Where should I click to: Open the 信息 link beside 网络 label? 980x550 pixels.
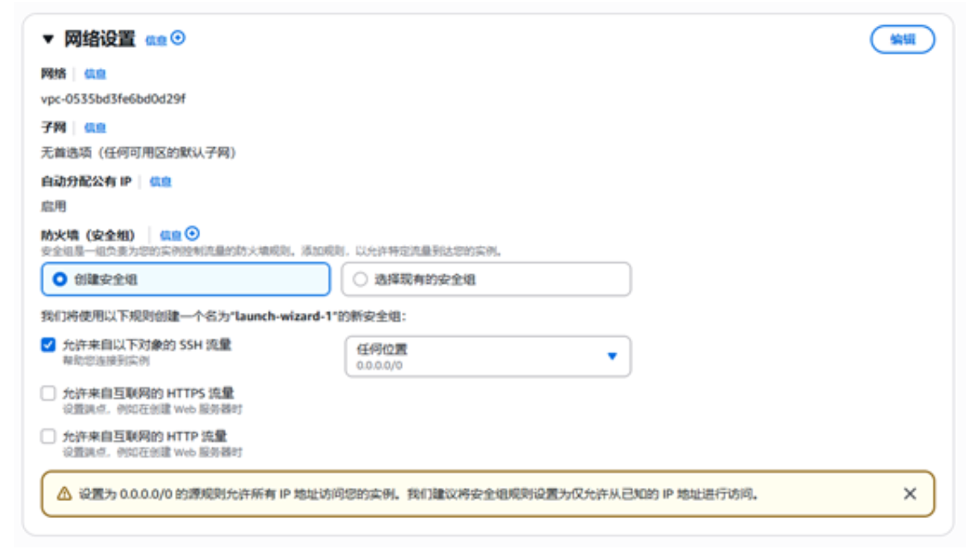95,74
